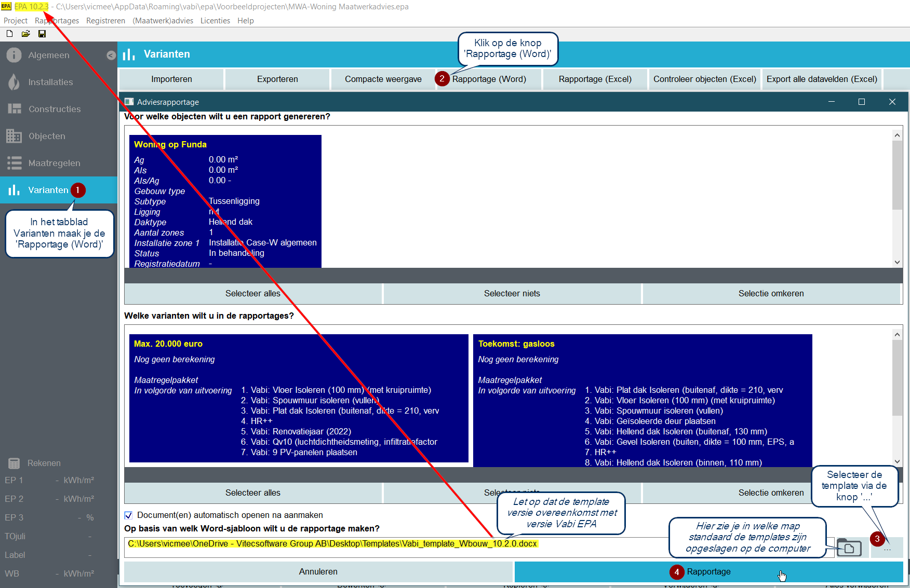This screenshot has width=910, height=588.
Task: Select the 'Toekomst: gasloos' variant card
Action: [x=643, y=400]
